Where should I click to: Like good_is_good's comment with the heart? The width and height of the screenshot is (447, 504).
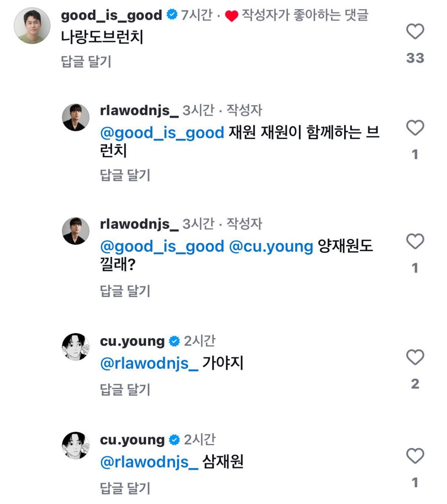click(x=415, y=31)
